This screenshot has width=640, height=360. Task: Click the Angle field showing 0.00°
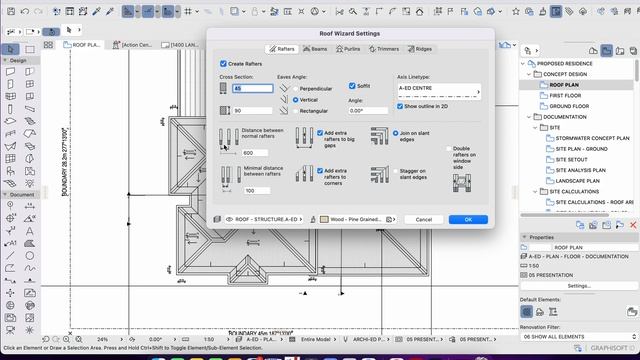368,111
